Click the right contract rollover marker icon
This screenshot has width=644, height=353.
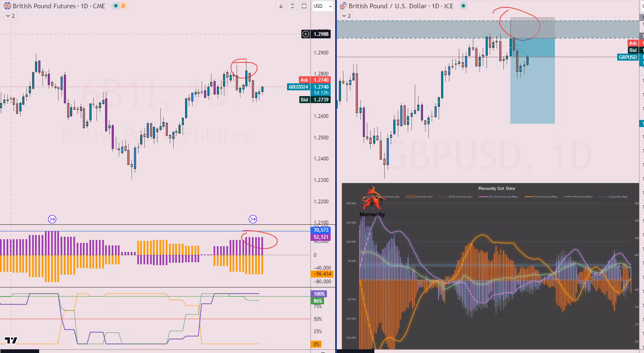[x=253, y=219]
